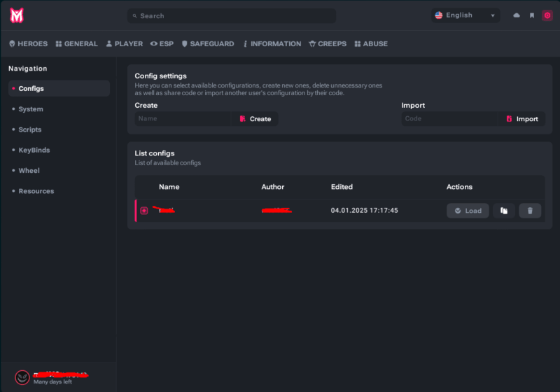Viewport: 560px width, 392px height.
Task: Open the English language dropdown
Action: pyautogui.click(x=465, y=15)
